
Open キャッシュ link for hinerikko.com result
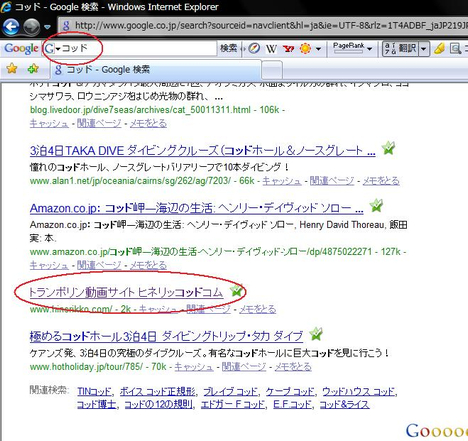click(158, 309)
